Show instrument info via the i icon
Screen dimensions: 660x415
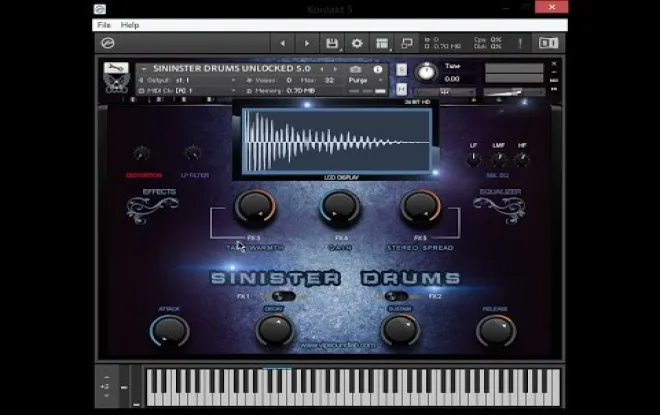pos(378,69)
